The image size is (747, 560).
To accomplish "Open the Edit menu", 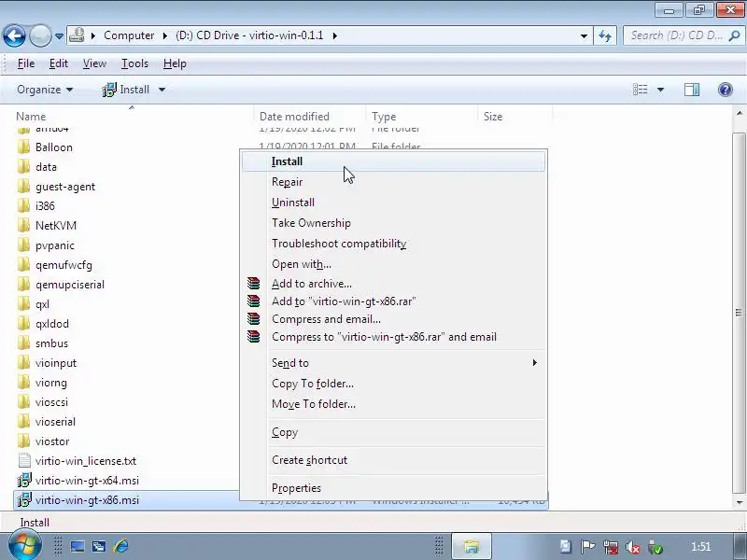I will [x=59, y=63].
